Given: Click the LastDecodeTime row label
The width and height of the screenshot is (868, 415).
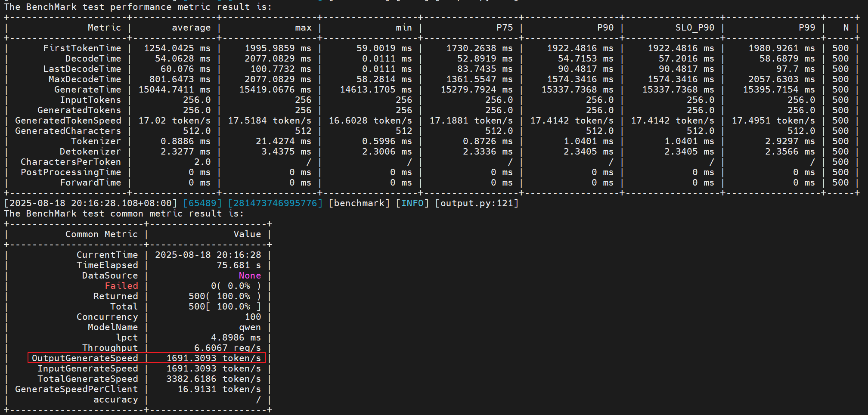Looking at the screenshot, I should click(82, 69).
